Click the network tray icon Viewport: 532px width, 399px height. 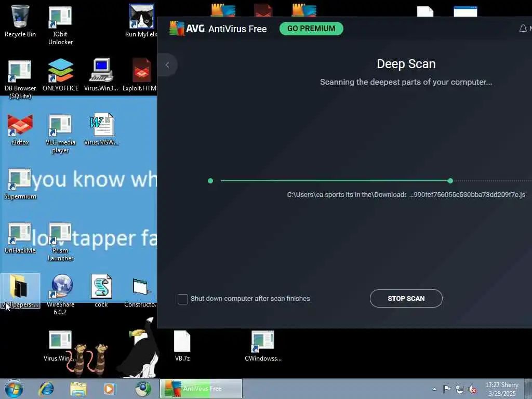pyautogui.click(x=460, y=389)
